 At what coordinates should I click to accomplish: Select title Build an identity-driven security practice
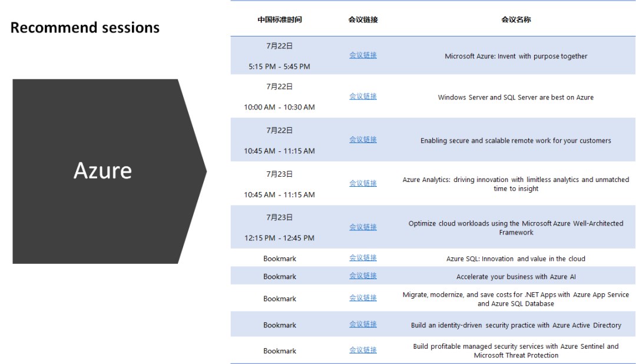coord(516,325)
